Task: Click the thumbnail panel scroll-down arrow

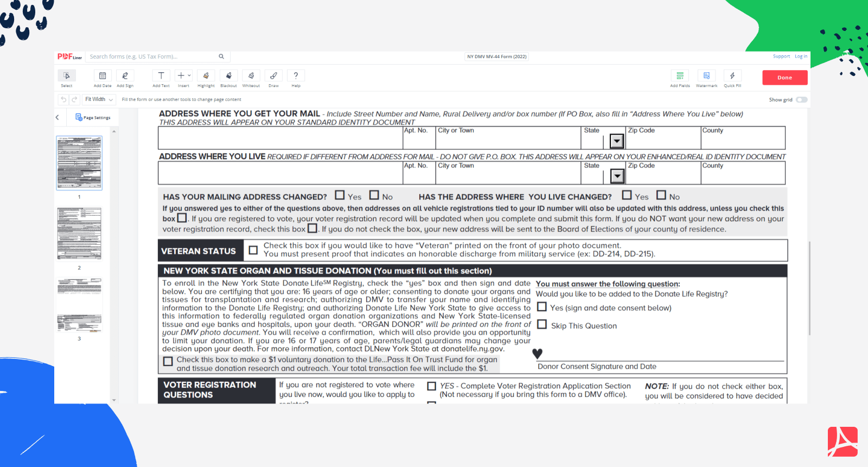Action: pyautogui.click(x=114, y=400)
